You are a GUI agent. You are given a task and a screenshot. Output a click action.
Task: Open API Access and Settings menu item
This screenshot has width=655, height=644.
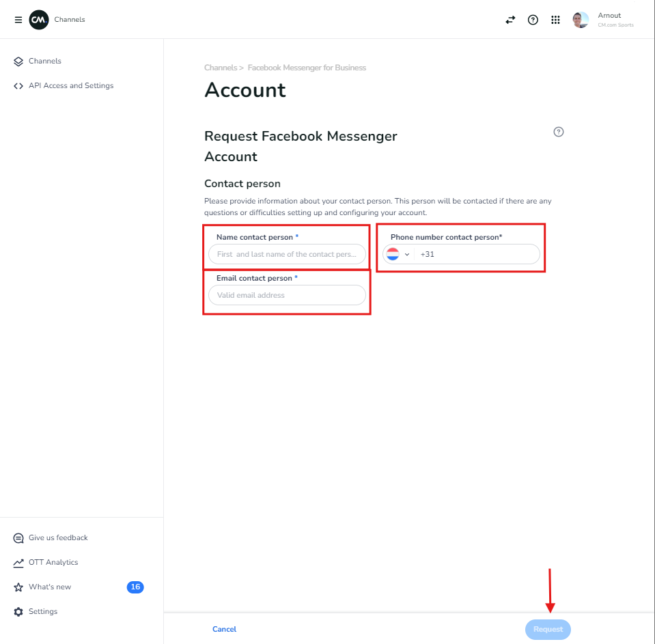[x=71, y=86]
